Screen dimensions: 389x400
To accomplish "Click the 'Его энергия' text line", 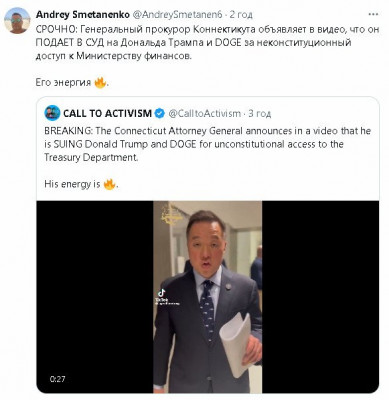I will coord(63,82).
